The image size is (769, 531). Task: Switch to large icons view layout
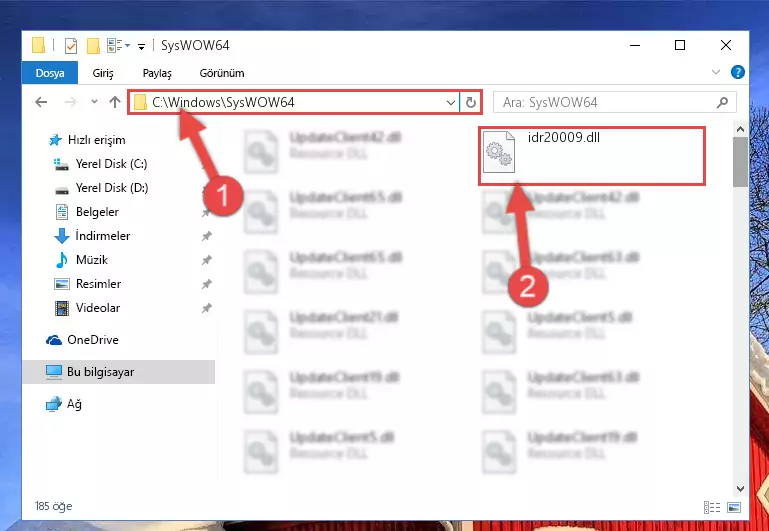pos(734,507)
